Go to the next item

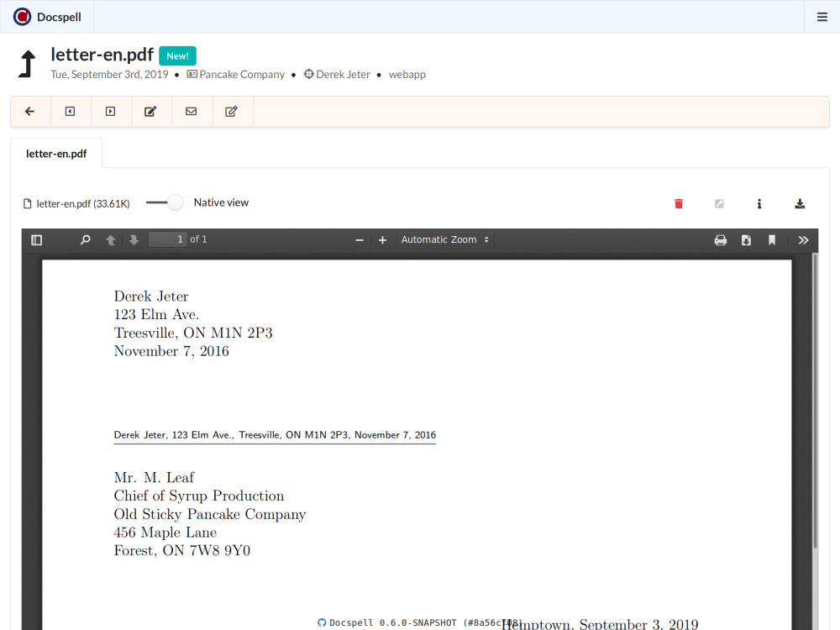tap(111, 112)
